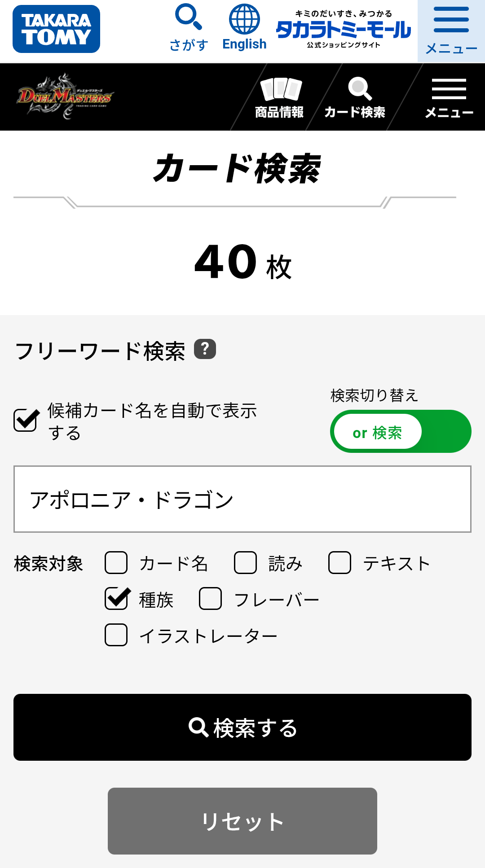The width and height of the screenshot is (485, 868).
Task: Open 商品情報 product information
Action: click(279, 97)
